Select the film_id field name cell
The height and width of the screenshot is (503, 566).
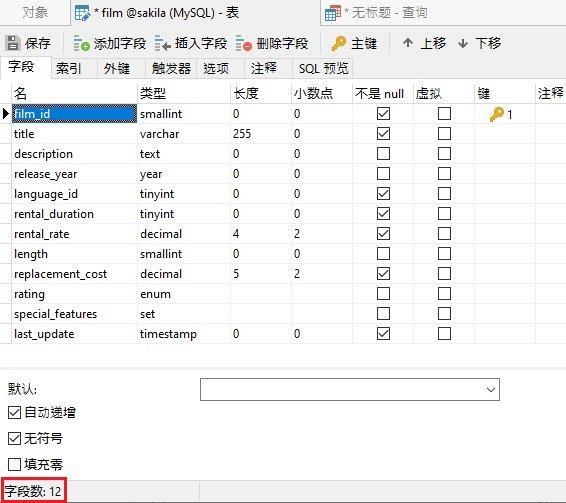pyautogui.click(x=74, y=114)
